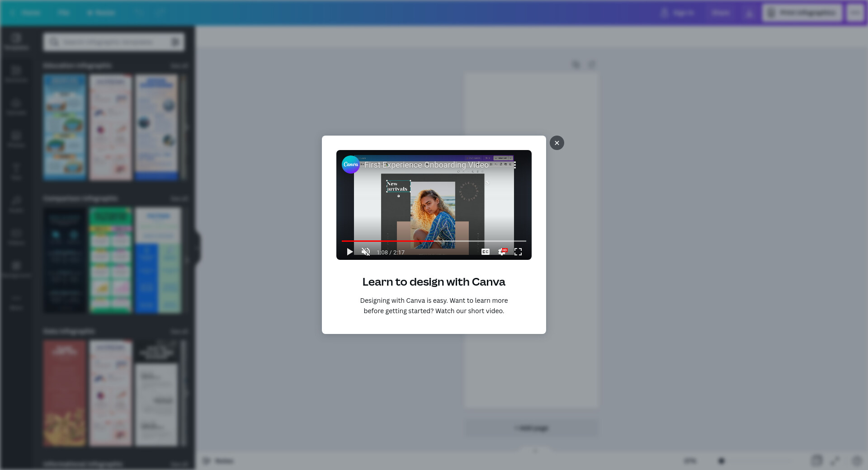Click the Print infographics button
The image size is (868, 470).
[x=802, y=13]
